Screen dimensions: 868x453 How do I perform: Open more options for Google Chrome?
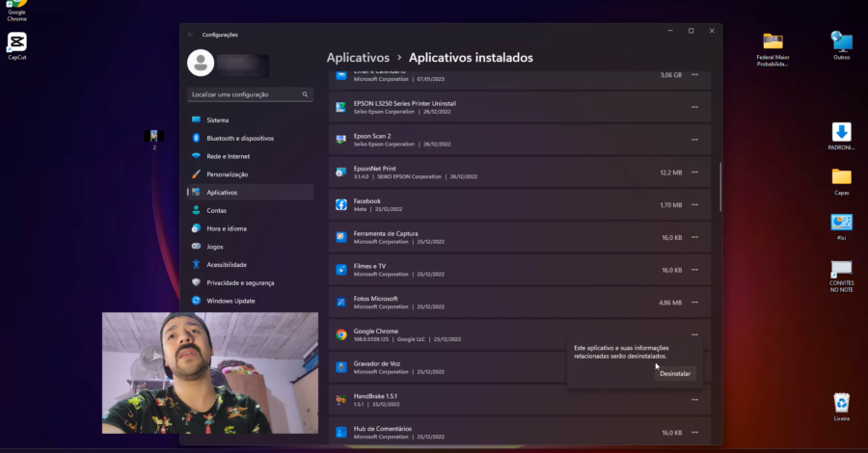click(694, 334)
